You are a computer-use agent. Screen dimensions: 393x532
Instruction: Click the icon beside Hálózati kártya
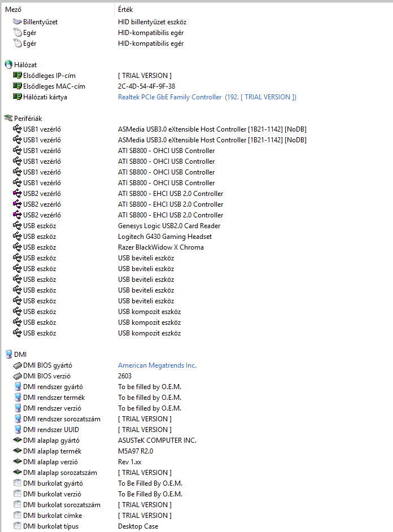click(18, 97)
